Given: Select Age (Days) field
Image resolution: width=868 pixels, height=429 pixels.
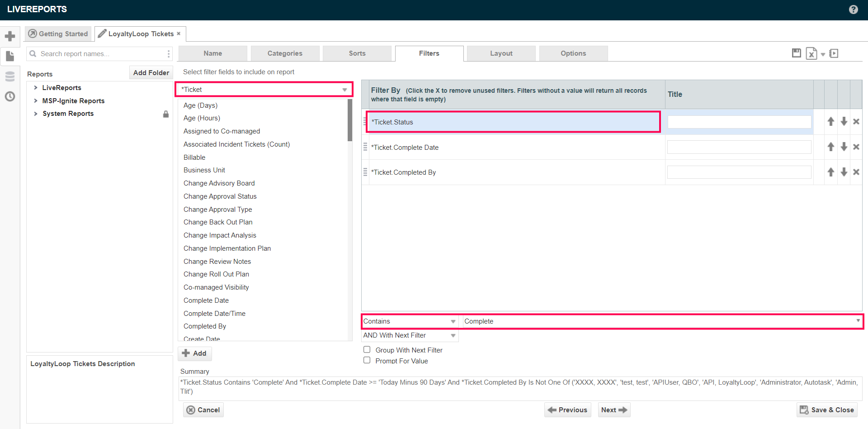Looking at the screenshot, I should click(201, 105).
